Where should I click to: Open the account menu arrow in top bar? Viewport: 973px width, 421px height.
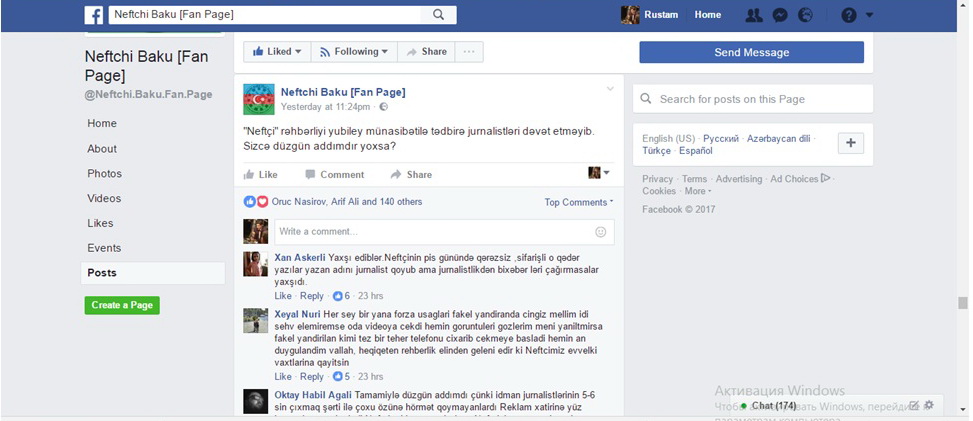point(869,16)
